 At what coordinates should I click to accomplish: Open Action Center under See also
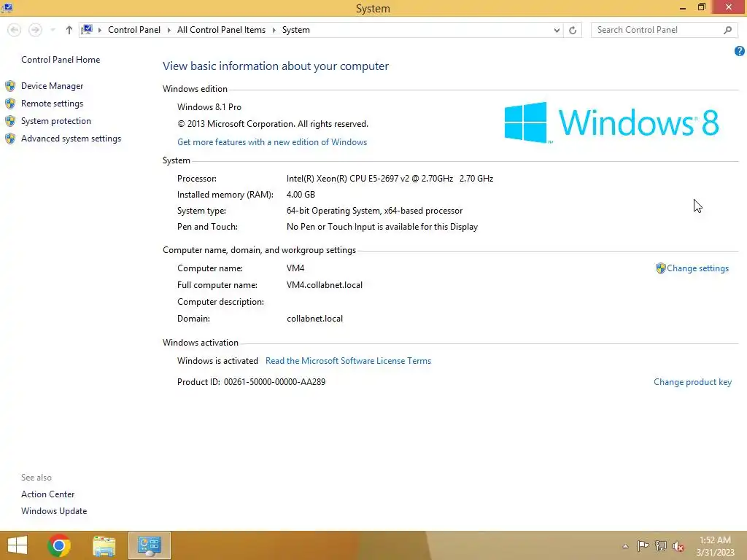point(47,494)
